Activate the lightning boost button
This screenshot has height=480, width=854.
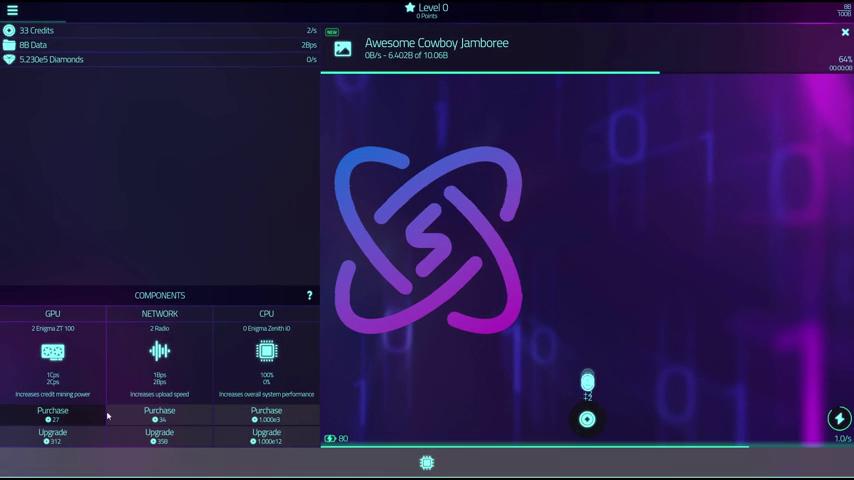pos(839,418)
